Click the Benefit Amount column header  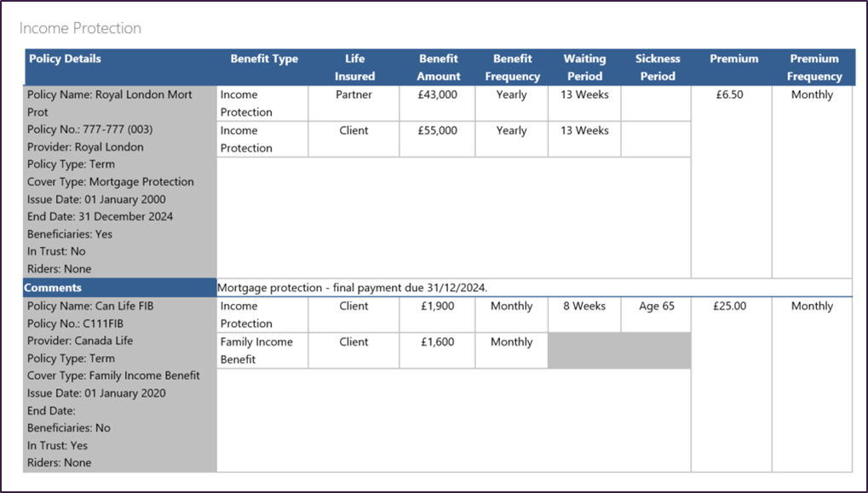click(438, 66)
